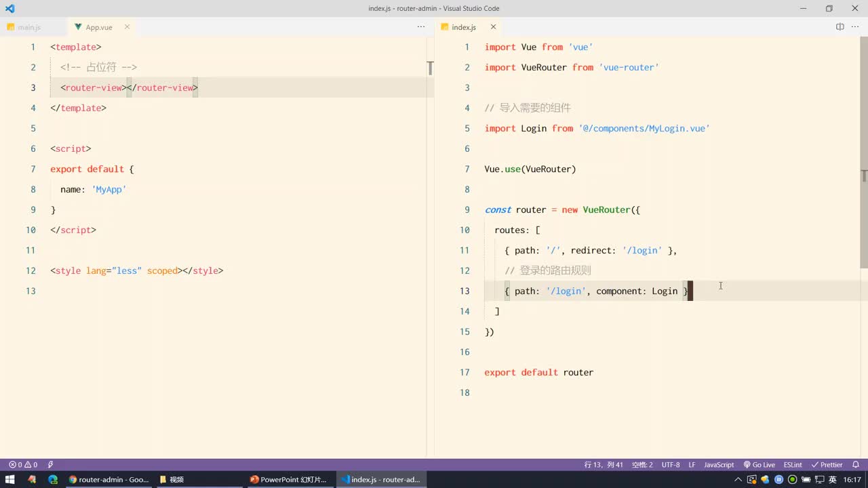Close the index.js editor tab
This screenshot has height=488, width=868.
(493, 27)
